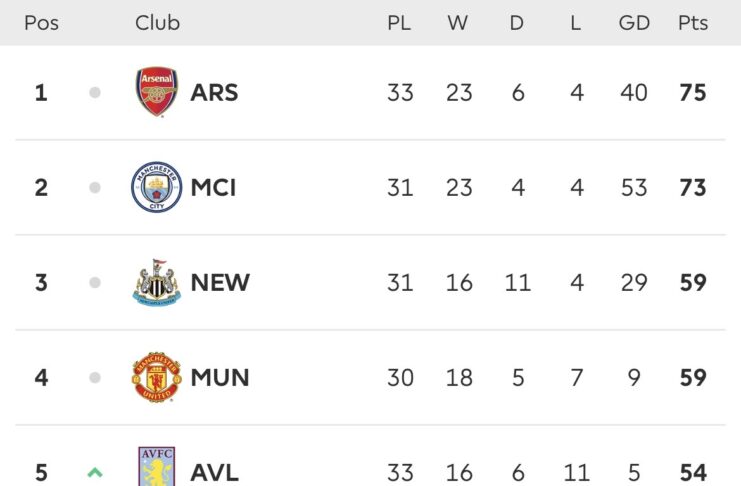Image resolution: width=741 pixels, height=486 pixels.
Task: Click Manchester City's 53 goal difference
Action: point(634,188)
